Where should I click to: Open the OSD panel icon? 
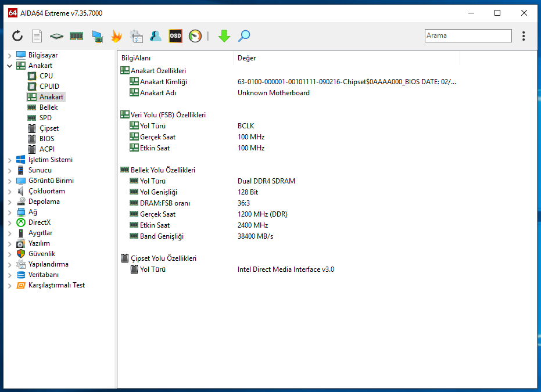[175, 36]
